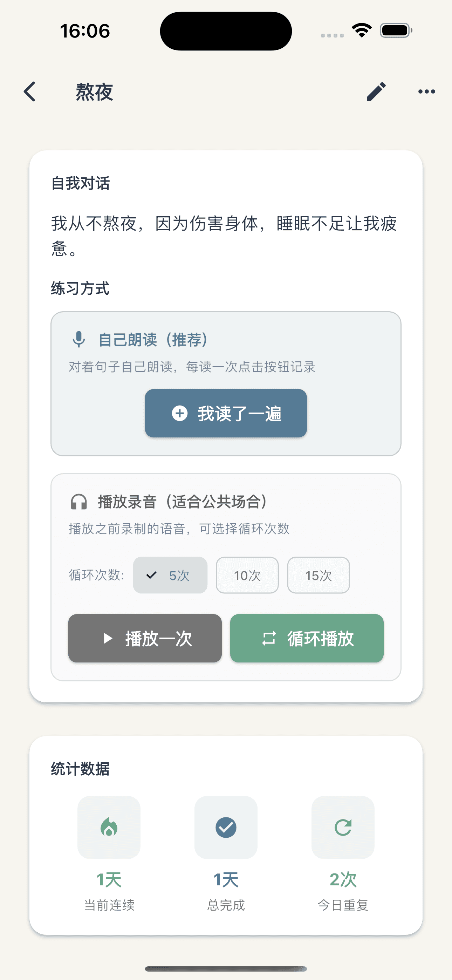Go back using the left chevron arrow
Image resolution: width=452 pixels, height=980 pixels.
click(x=30, y=91)
